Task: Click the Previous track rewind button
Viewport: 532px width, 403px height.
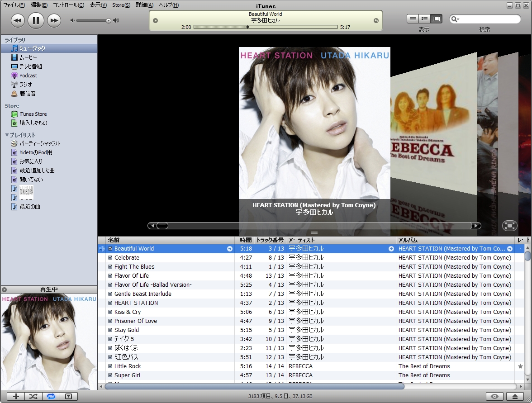Action: click(x=18, y=20)
